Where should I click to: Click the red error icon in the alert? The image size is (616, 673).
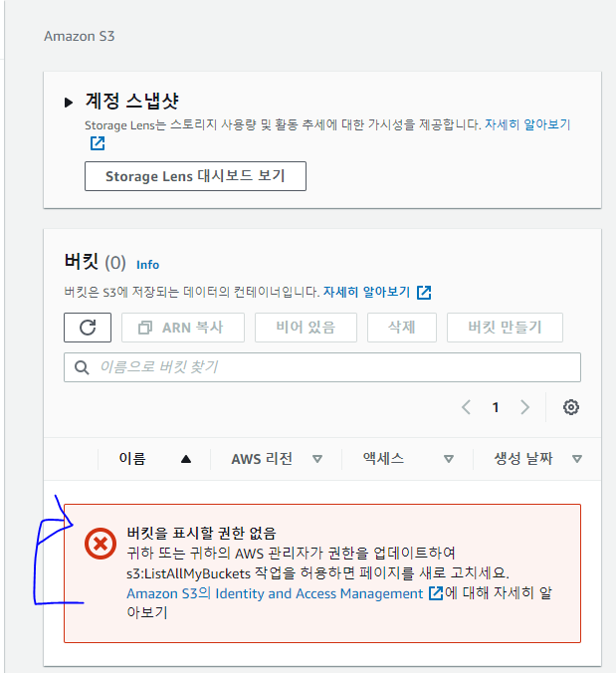click(101, 544)
